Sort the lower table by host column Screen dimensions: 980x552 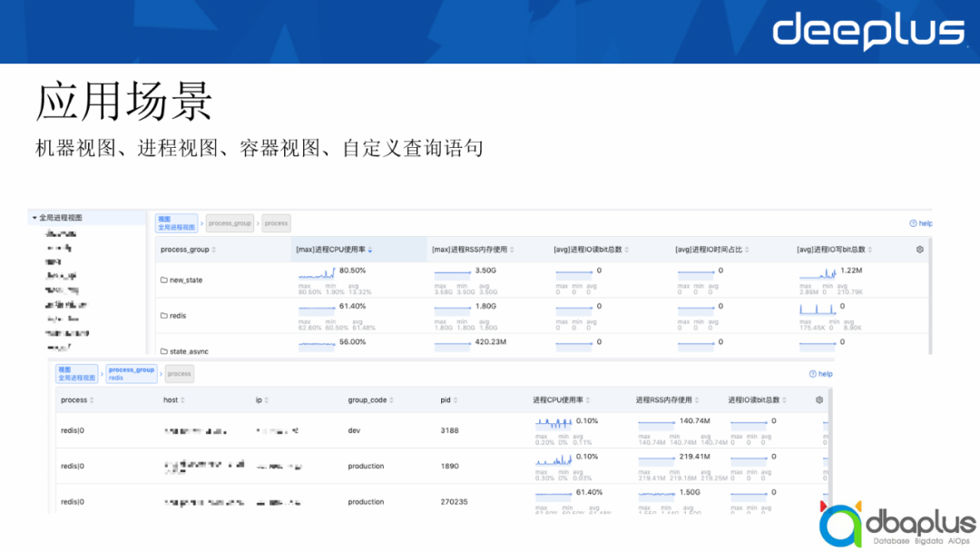(182, 400)
